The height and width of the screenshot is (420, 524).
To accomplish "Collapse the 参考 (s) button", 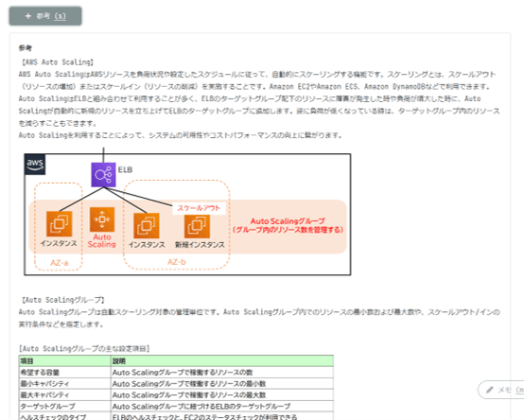I will pyautogui.click(x=45, y=16).
